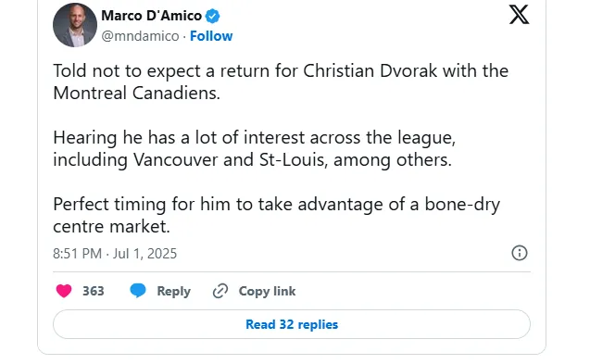Screen dimensions: 590x364
Task: Follow the @mndamico account
Action: [x=211, y=36]
